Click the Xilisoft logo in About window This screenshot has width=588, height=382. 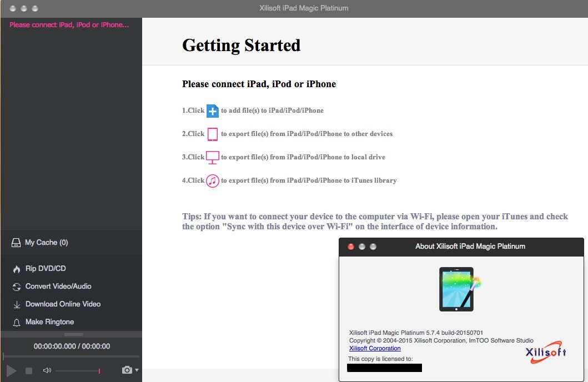coord(546,352)
